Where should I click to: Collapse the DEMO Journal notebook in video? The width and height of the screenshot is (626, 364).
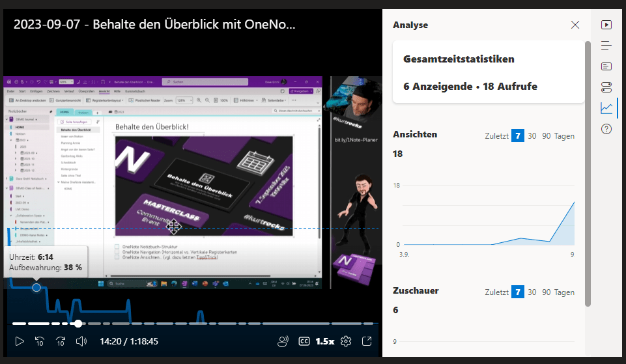coord(7,119)
